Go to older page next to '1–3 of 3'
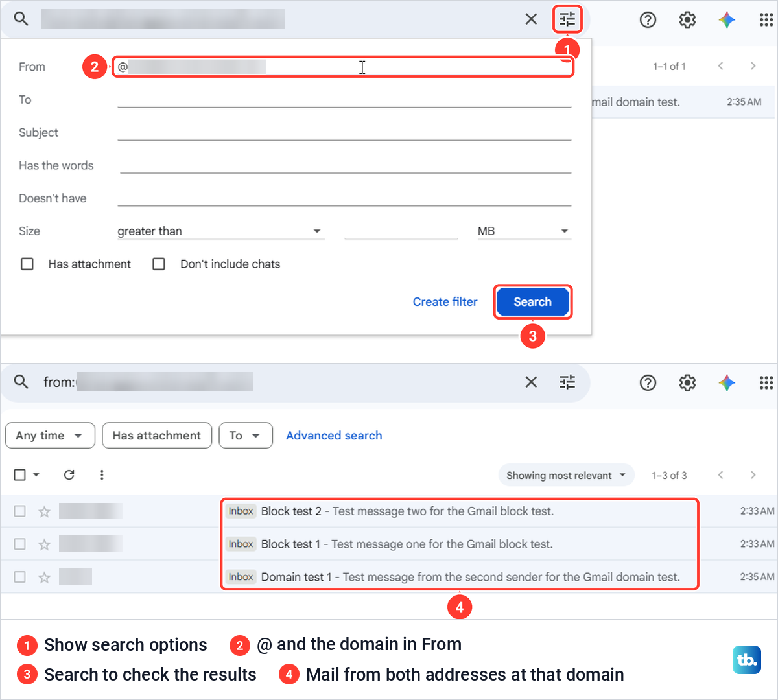 [753, 475]
